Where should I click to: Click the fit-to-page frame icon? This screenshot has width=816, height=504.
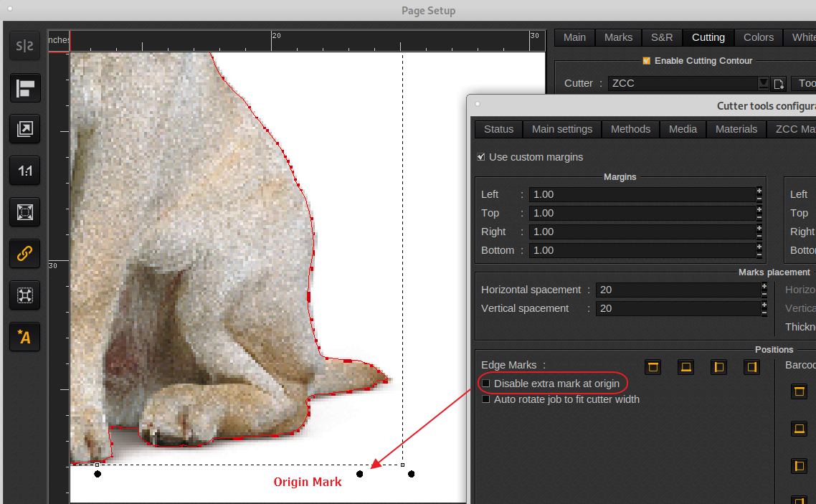click(24, 212)
